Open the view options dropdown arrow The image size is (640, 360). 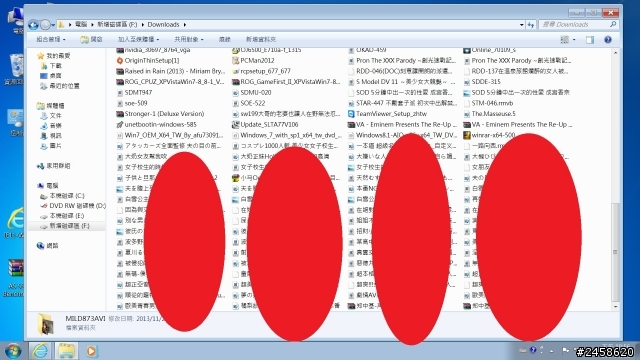click(x=574, y=40)
